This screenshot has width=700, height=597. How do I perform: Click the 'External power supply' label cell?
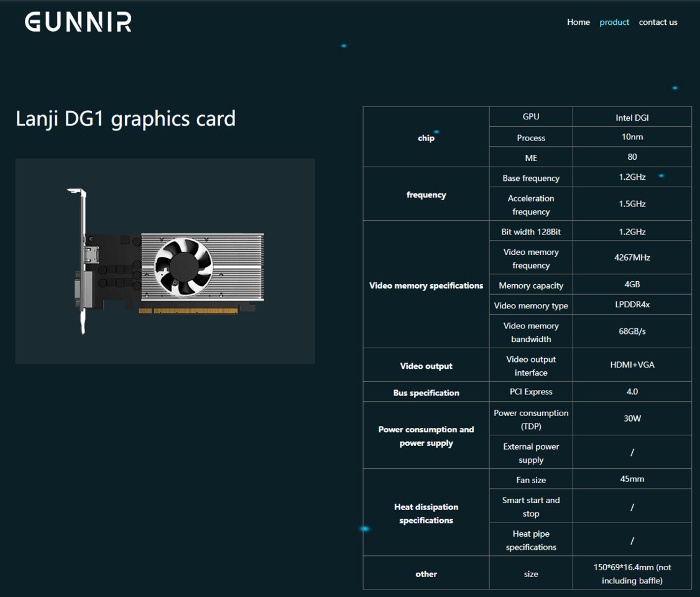(531, 452)
